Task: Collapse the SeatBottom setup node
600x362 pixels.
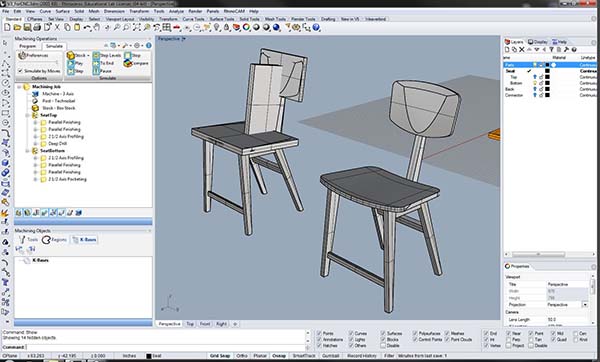Action: coord(28,151)
